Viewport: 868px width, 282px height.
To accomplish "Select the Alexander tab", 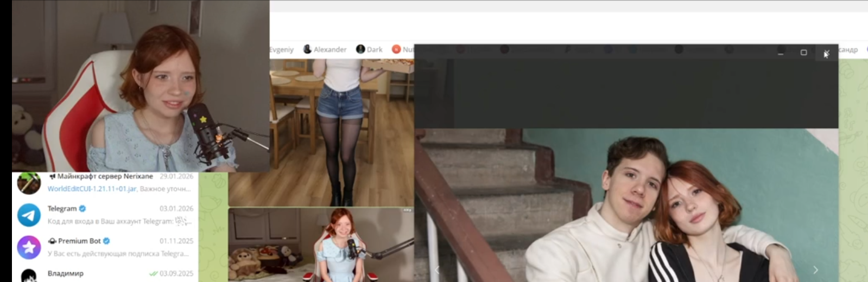I will 325,49.
